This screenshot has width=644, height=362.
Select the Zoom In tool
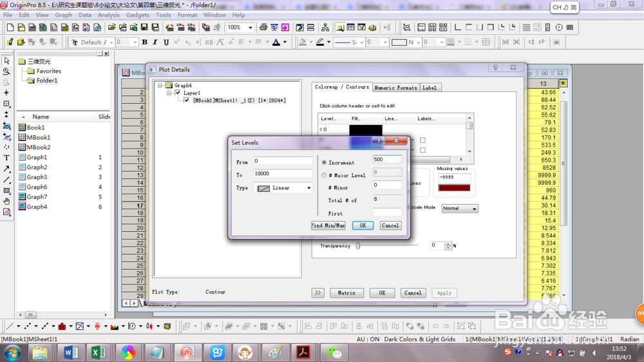6,71
